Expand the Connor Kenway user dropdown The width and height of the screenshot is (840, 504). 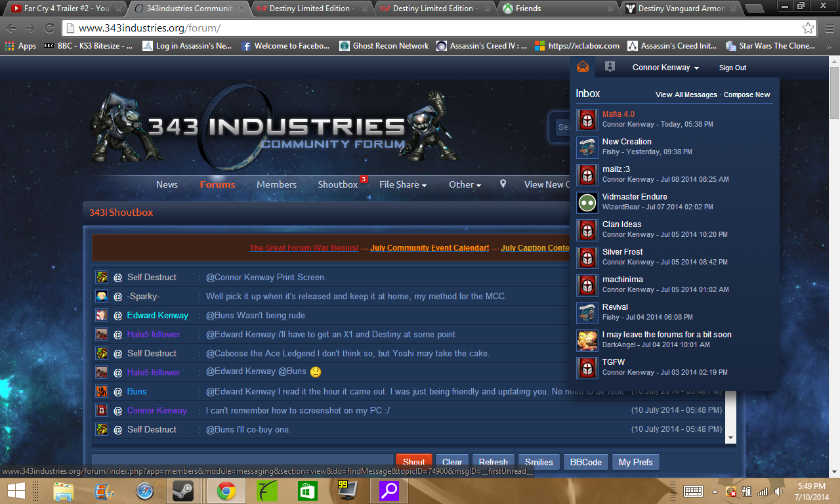pos(665,68)
